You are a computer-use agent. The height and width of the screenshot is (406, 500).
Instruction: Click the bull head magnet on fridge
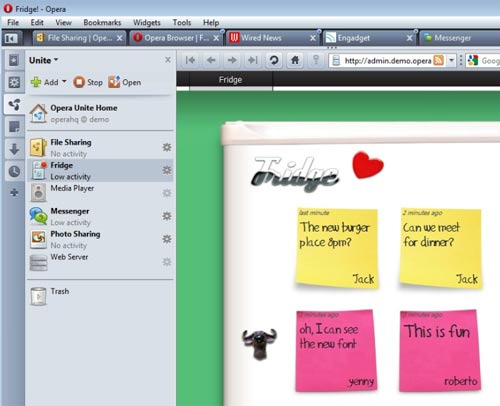point(260,343)
